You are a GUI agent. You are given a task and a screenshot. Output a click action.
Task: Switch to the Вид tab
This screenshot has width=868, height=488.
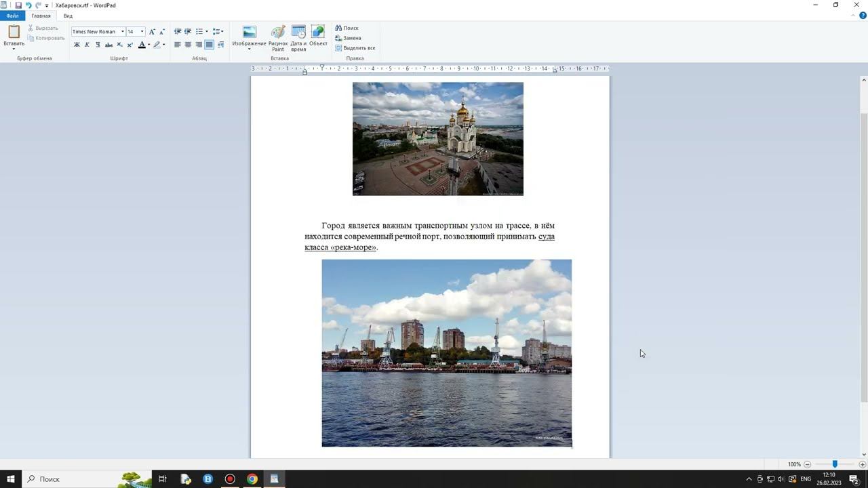(68, 16)
